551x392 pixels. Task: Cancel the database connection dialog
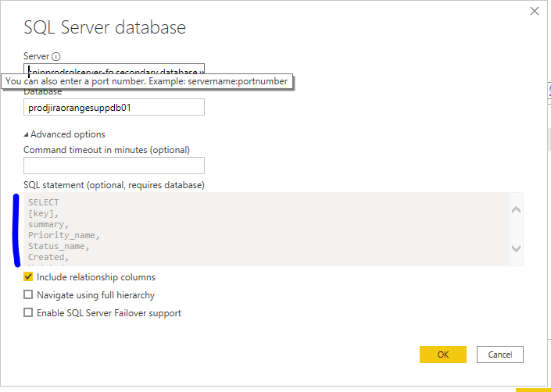[x=499, y=355]
